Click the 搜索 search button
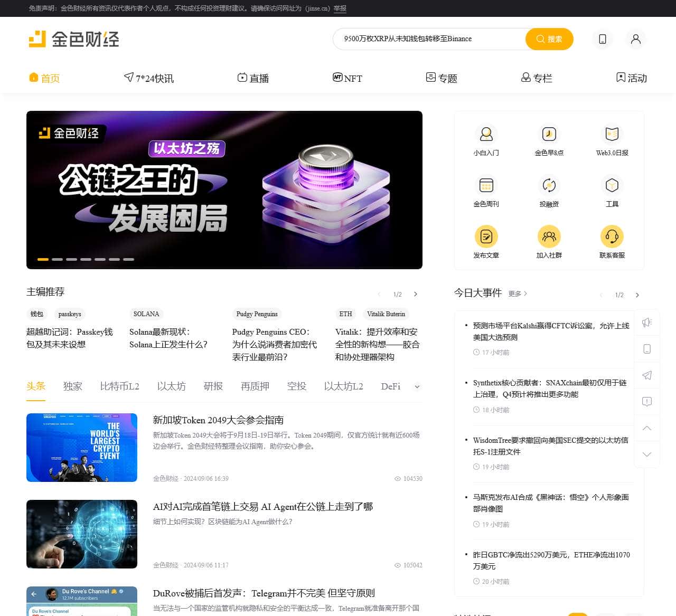676x616 pixels. click(549, 39)
